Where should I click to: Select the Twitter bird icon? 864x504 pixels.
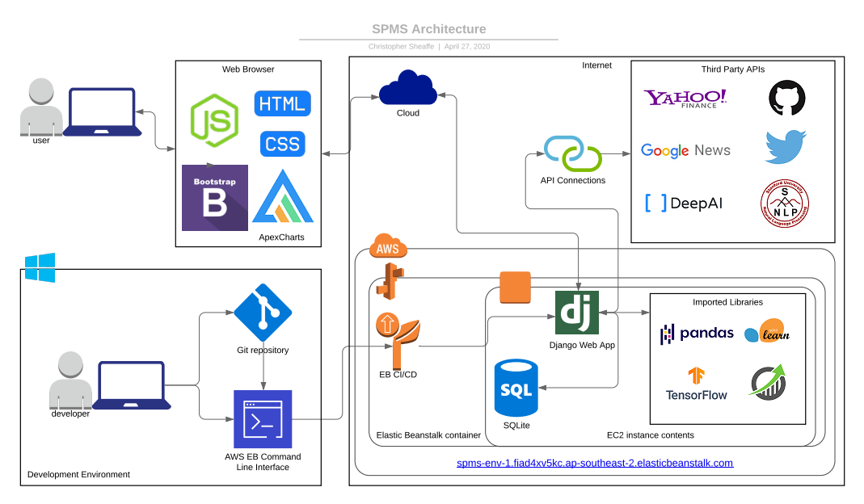[x=786, y=147]
